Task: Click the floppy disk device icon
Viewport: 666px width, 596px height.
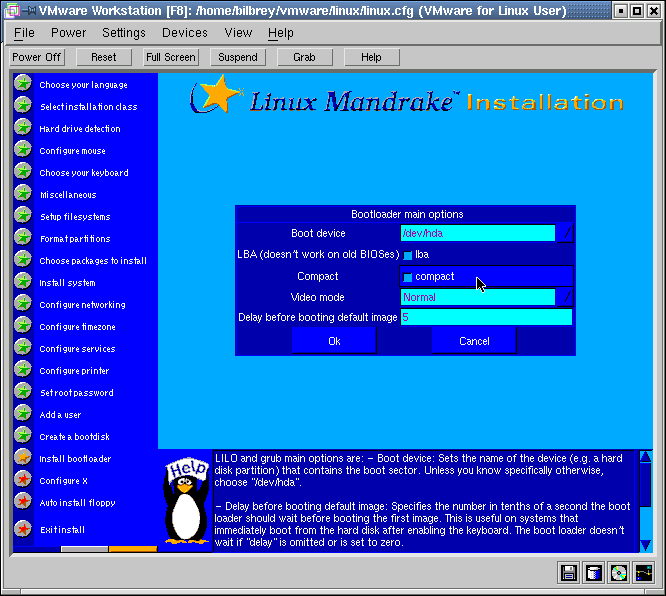Action: coord(569,573)
